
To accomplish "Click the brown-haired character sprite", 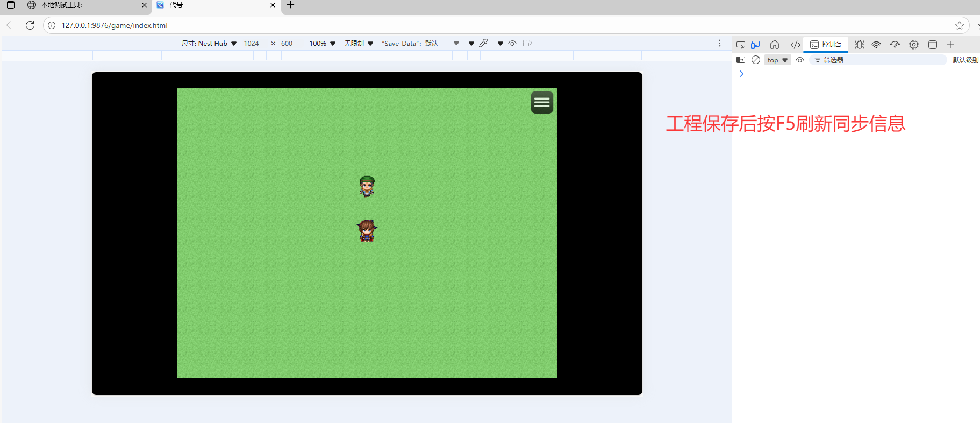I will click(367, 231).
